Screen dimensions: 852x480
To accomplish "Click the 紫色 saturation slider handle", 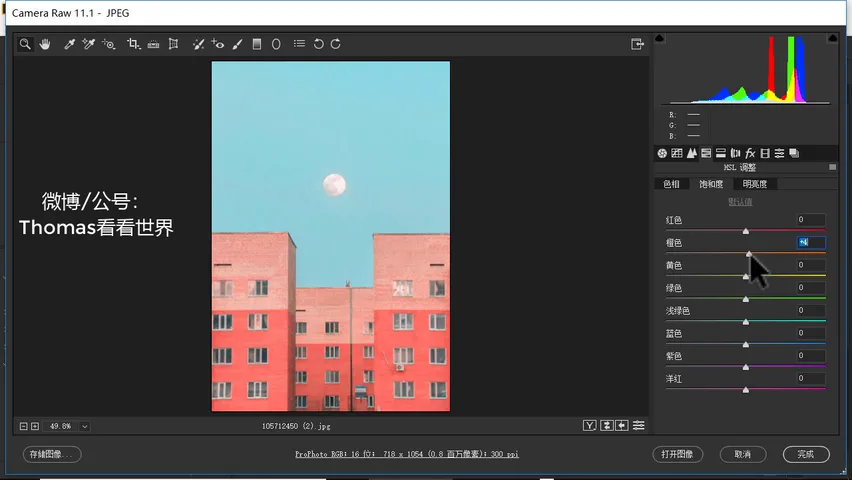I will [746, 367].
